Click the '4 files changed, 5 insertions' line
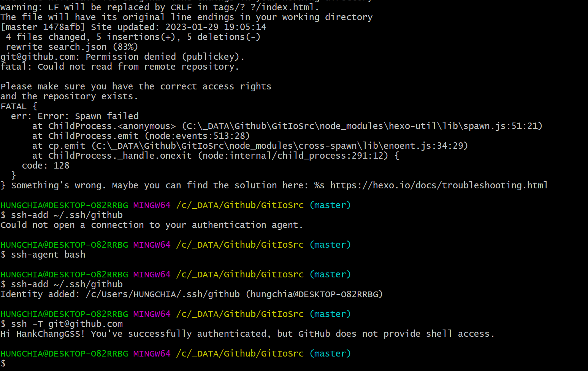 133,37
